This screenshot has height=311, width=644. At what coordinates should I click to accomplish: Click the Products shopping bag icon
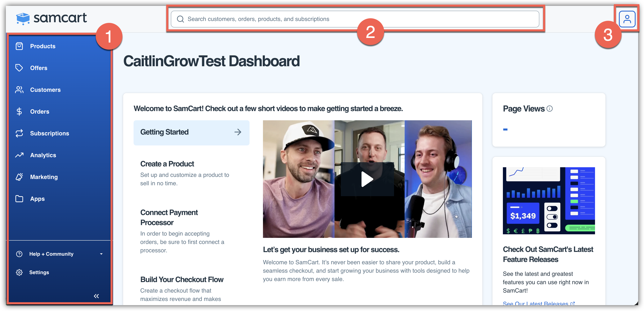tap(19, 46)
